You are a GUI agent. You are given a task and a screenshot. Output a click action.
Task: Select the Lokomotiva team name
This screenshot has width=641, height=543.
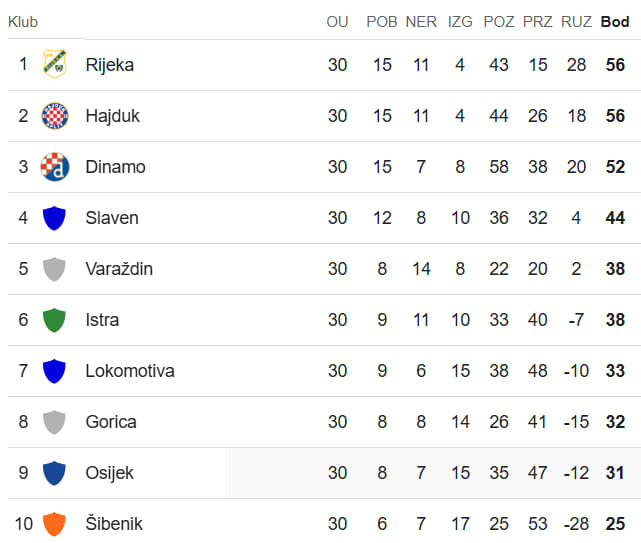(130, 371)
